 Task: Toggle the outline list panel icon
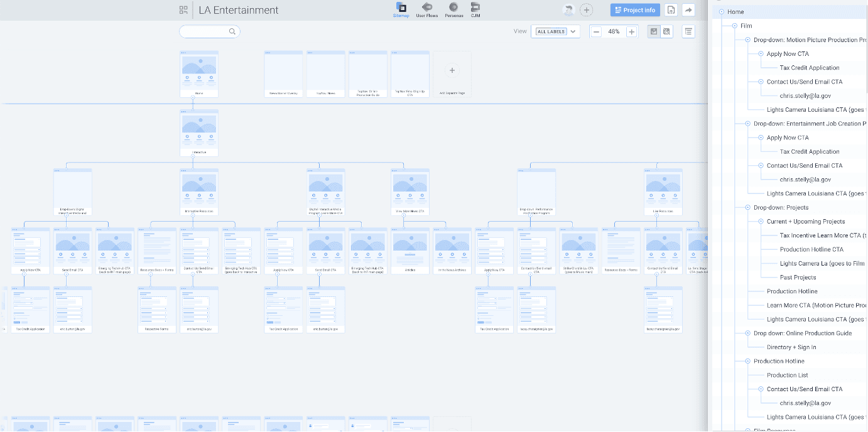point(688,31)
